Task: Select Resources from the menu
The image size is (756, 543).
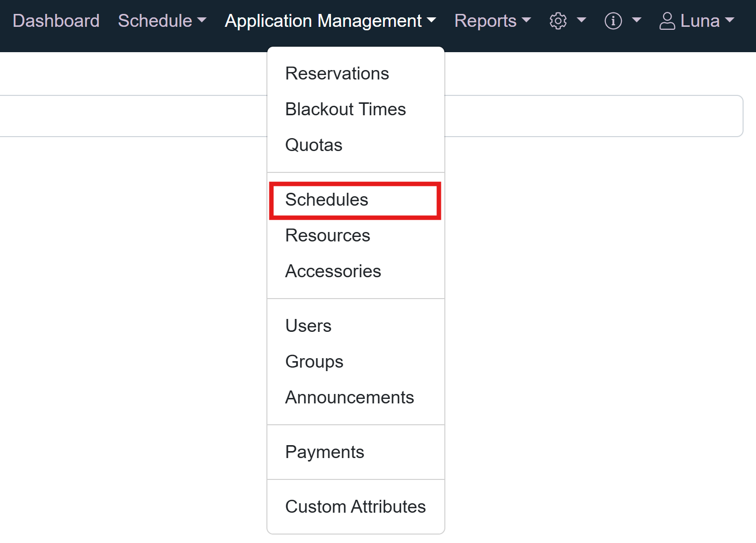Action: 328,235
